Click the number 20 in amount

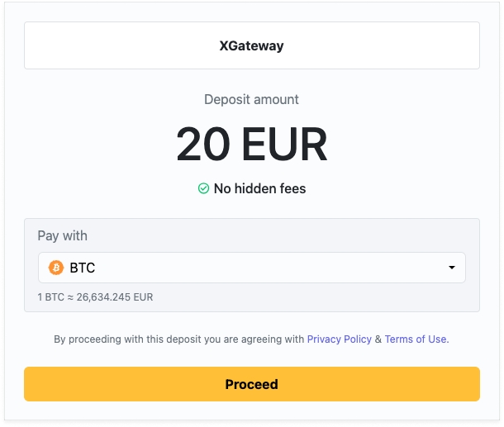click(x=202, y=145)
